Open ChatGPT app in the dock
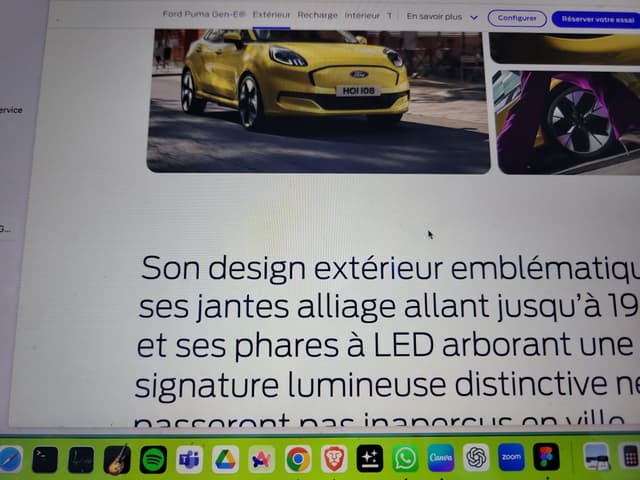 click(477, 458)
